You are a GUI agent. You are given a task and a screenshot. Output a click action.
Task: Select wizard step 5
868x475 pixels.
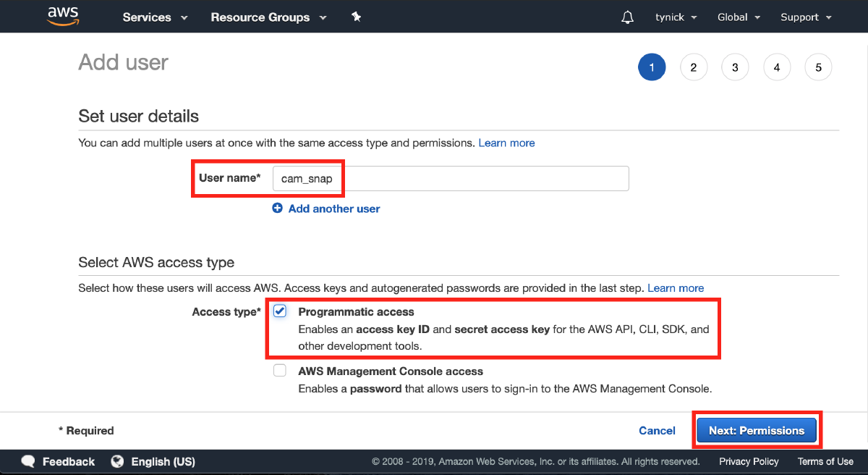[819, 67]
